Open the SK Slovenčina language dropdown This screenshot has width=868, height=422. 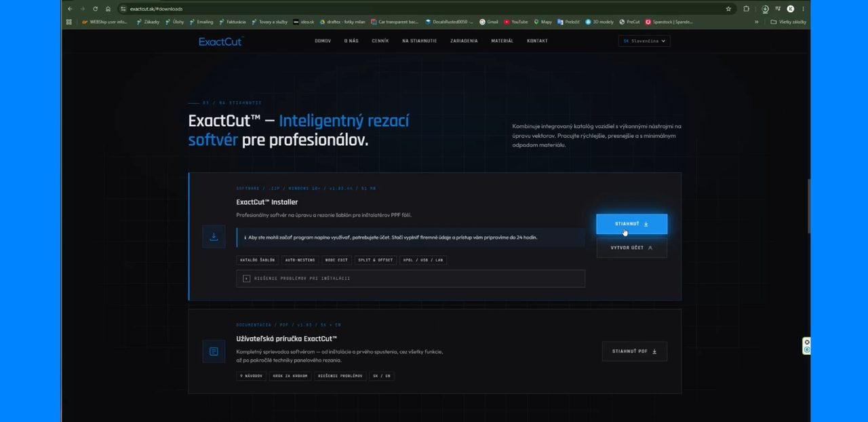click(x=644, y=41)
